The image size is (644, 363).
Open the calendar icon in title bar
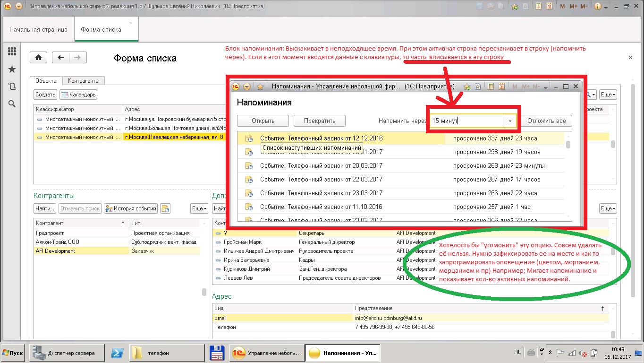pos(549,7)
